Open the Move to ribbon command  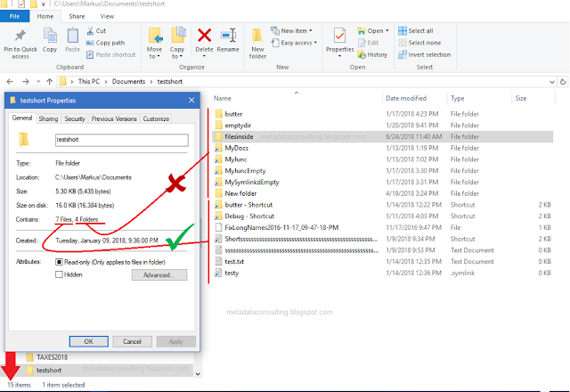coord(155,43)
